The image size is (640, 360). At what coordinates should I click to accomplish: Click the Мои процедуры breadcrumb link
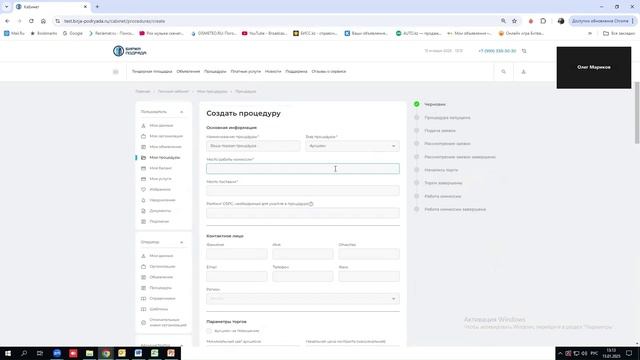tap(212, 91)
